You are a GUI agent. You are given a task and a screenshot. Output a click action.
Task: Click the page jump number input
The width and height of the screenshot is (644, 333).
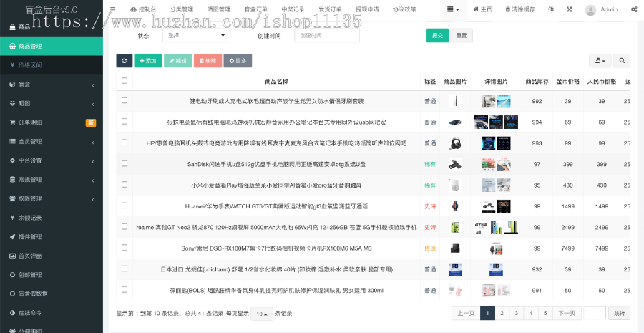click(595, 313)
